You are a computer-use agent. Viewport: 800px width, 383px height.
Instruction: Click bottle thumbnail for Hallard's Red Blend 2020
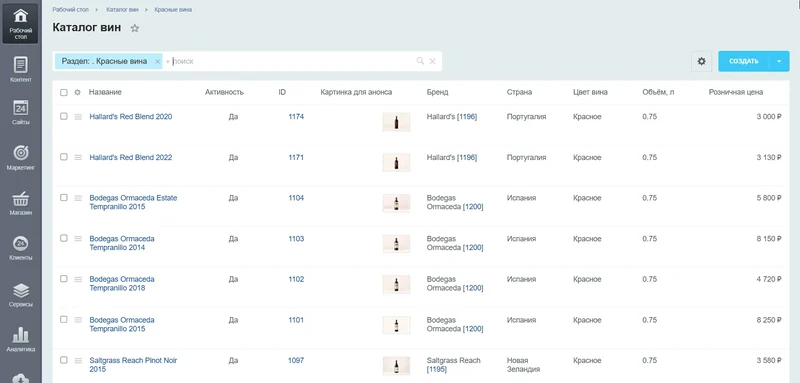point(396,122)
